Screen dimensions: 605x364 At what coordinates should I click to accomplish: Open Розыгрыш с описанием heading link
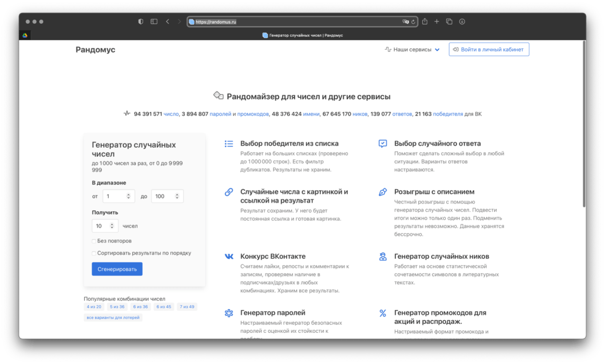[x=434, y=192]
